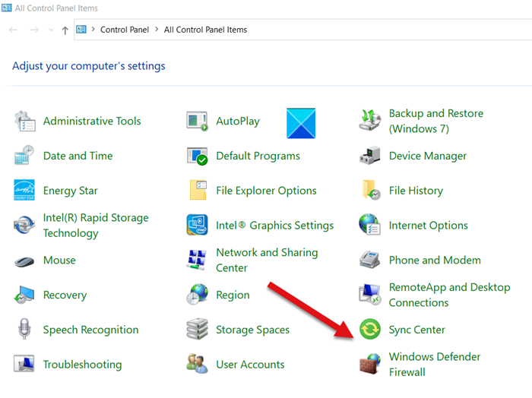Image resolution: width=532 pixels, height=398 pixels.
Task: Click the title bar Control Panel window icon
Action: pyautogui.click(x=6, y=8)
